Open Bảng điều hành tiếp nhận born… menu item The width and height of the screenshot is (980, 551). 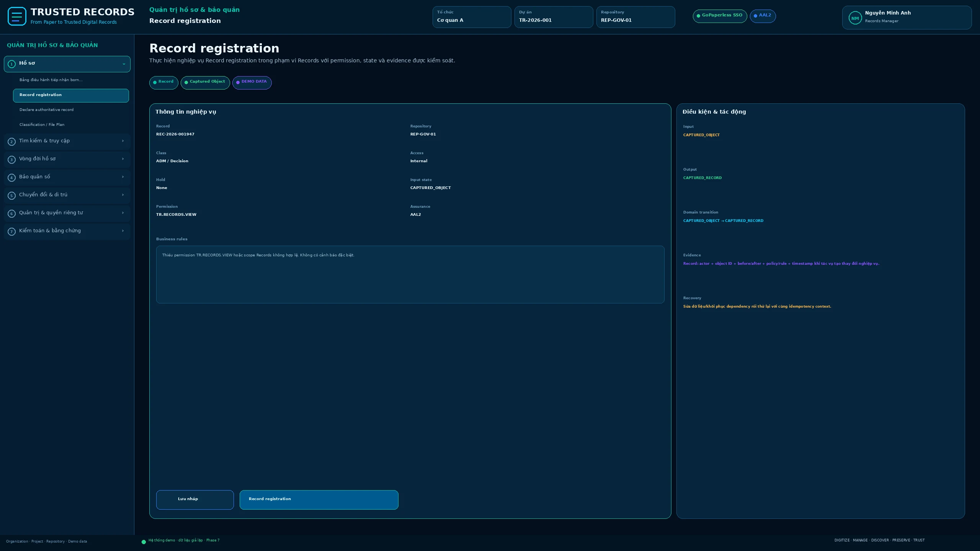[x=71, y=80]
